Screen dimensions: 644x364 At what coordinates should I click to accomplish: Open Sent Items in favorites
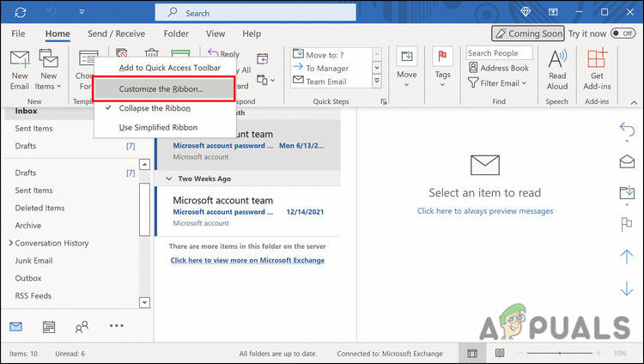[x=33, y=128]
